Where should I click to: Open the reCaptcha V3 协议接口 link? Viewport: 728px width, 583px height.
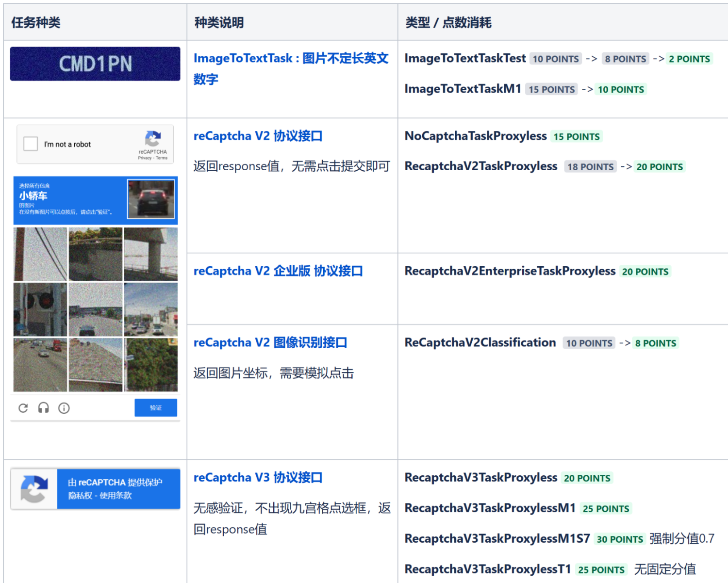258,477
